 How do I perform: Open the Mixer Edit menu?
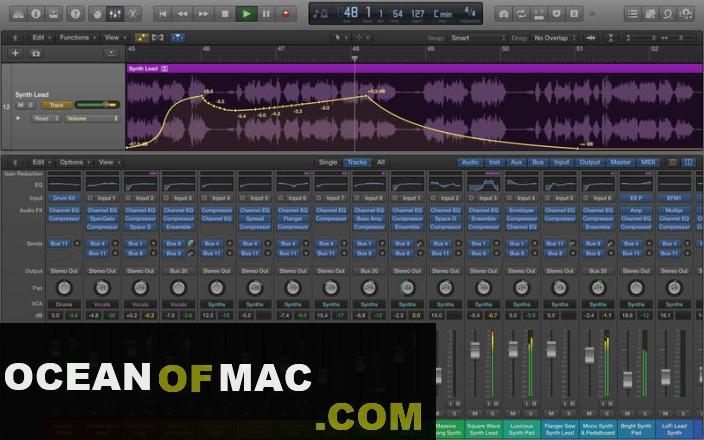[41, 162]
